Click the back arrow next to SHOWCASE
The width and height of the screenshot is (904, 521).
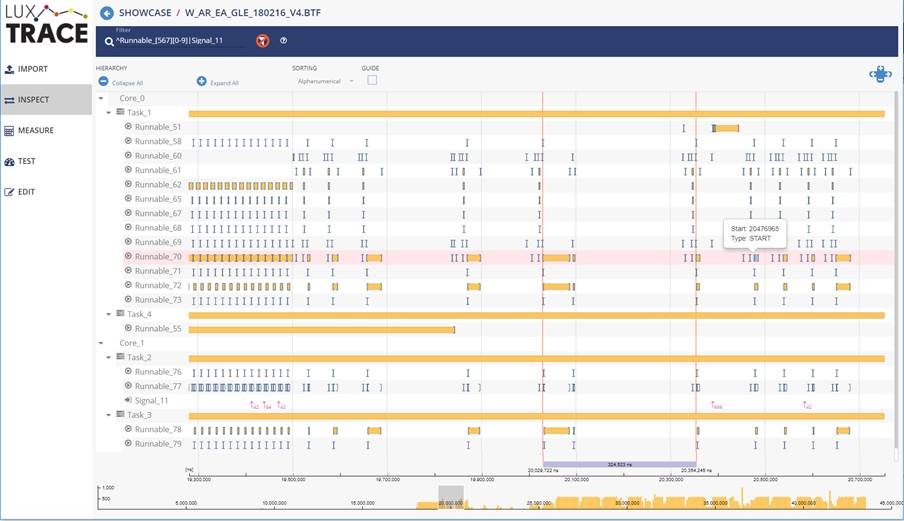107,14
